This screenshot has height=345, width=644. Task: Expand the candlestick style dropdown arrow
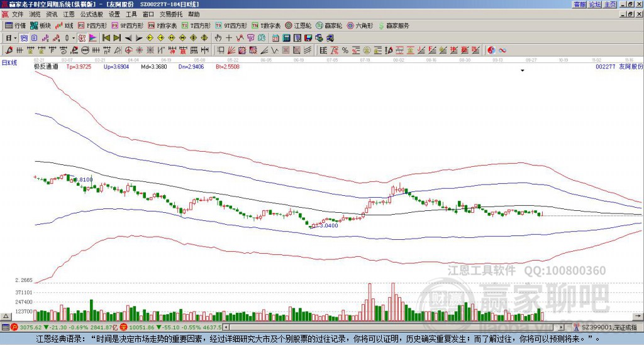(x=74, y=38)
